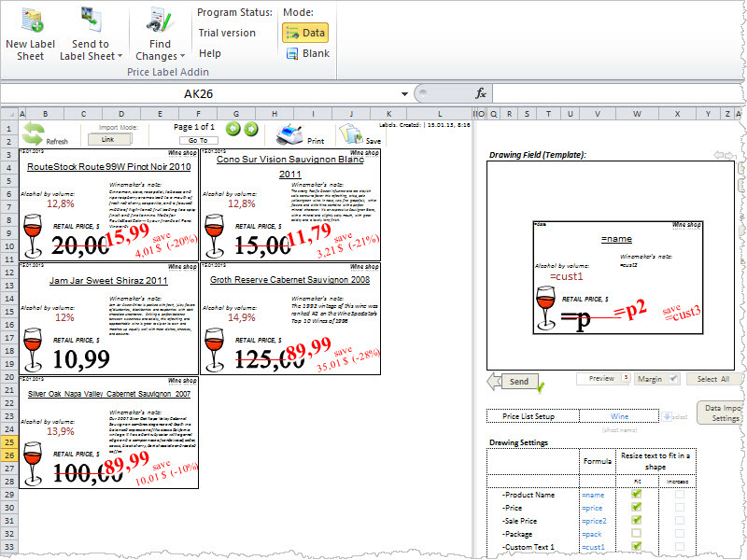747x560 pixels.
Task: Enable Fit checkbox for Package
Action: click(x=636, y=533)
